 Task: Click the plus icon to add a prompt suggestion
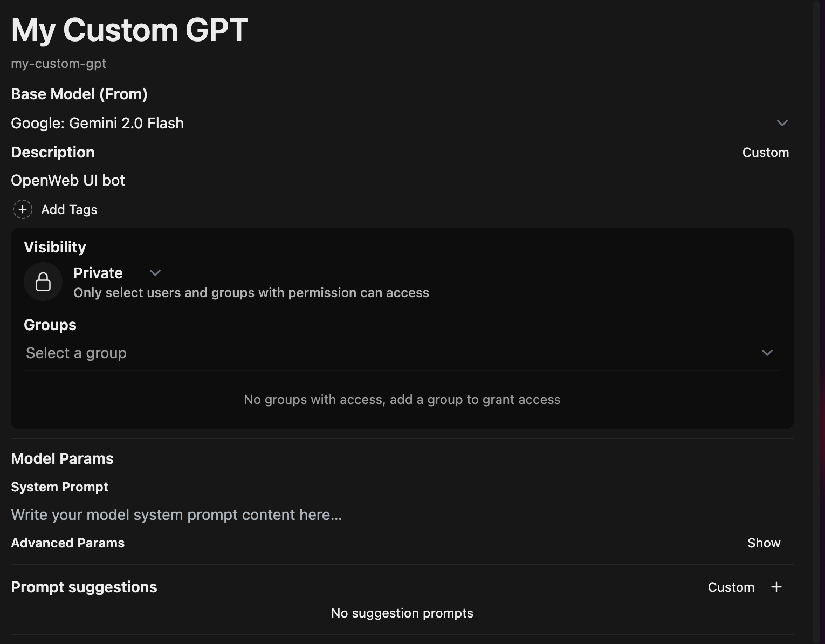pos(776,587)
